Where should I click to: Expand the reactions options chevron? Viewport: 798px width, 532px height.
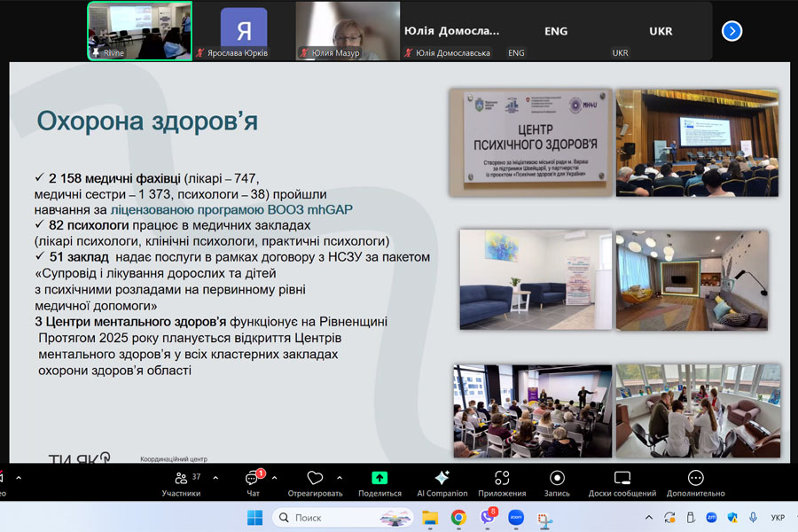338,478
